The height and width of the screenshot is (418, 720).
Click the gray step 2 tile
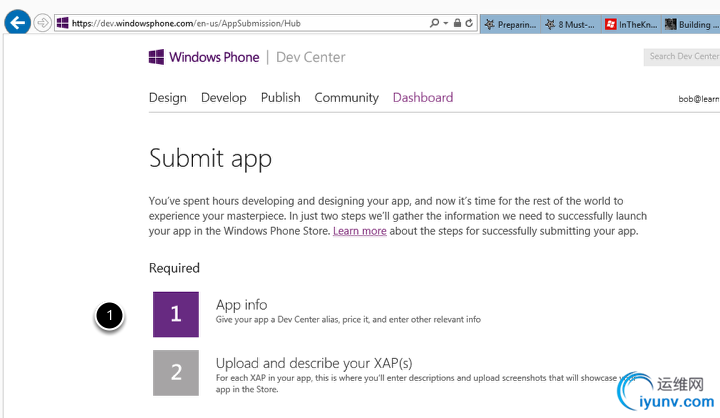(176, 373)
